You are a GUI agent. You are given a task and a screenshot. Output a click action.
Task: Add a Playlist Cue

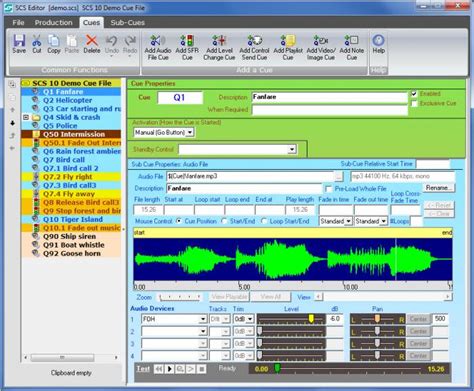point(288,48)
